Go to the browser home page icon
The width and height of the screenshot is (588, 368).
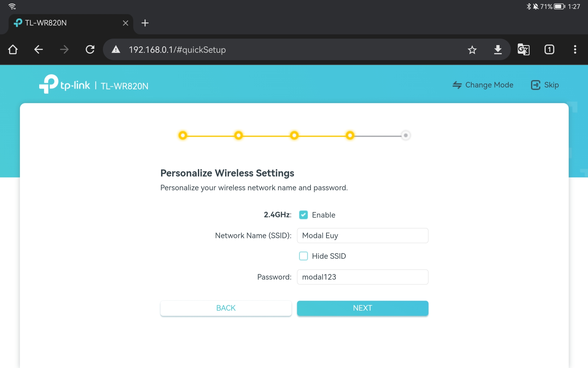(13, 50)
